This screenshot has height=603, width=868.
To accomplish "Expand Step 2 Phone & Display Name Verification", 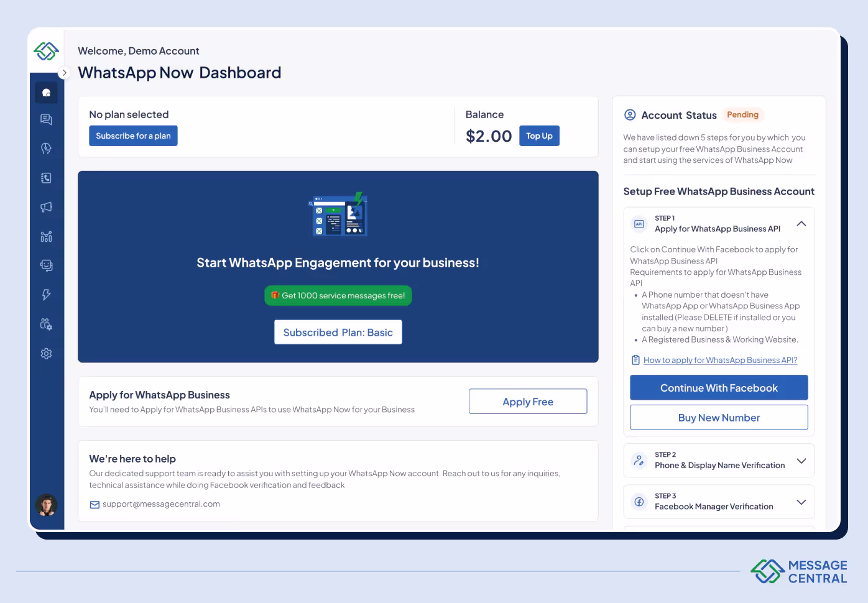I will [801, 461].
